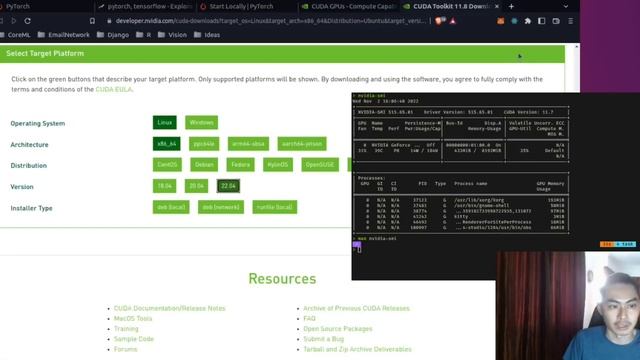Click the forward navigation arrow

click(x=13, y=21)
